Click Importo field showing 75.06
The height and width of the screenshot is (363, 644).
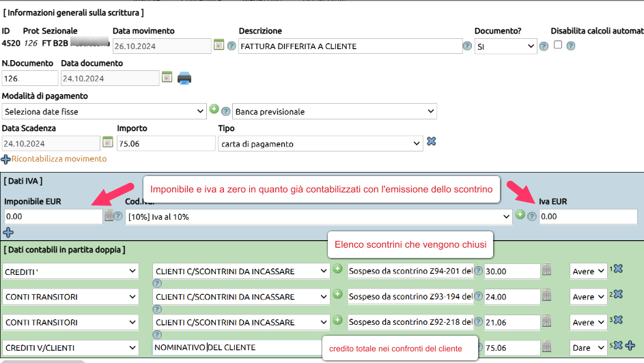166,143
